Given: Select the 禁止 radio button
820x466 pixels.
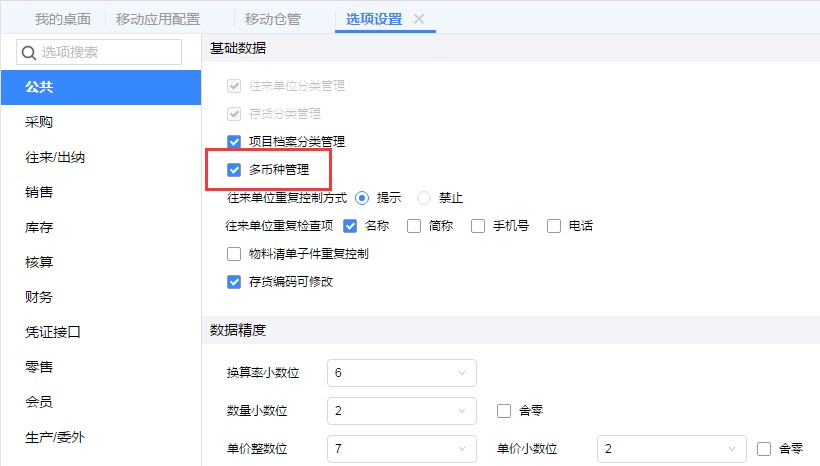Looking at the screenshot, I should [424, 198].
